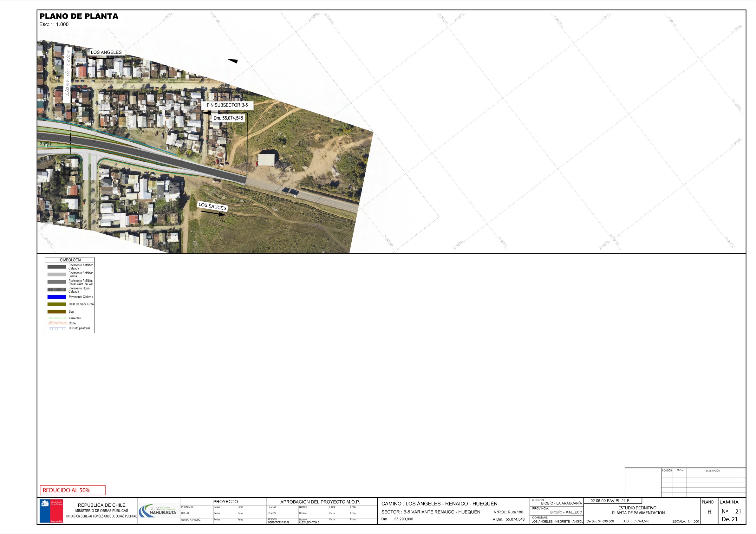756x534 pixels.
Task: Click 'De Dm. 54.890,000' value
Action: [600, 521]
